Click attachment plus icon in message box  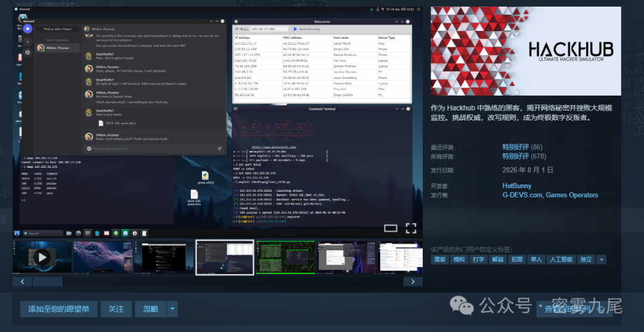coord(89,149)
